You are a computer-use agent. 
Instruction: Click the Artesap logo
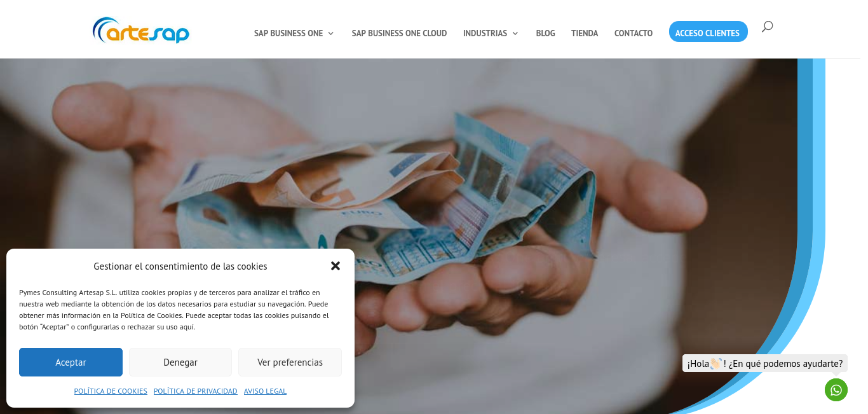point(141,30)
